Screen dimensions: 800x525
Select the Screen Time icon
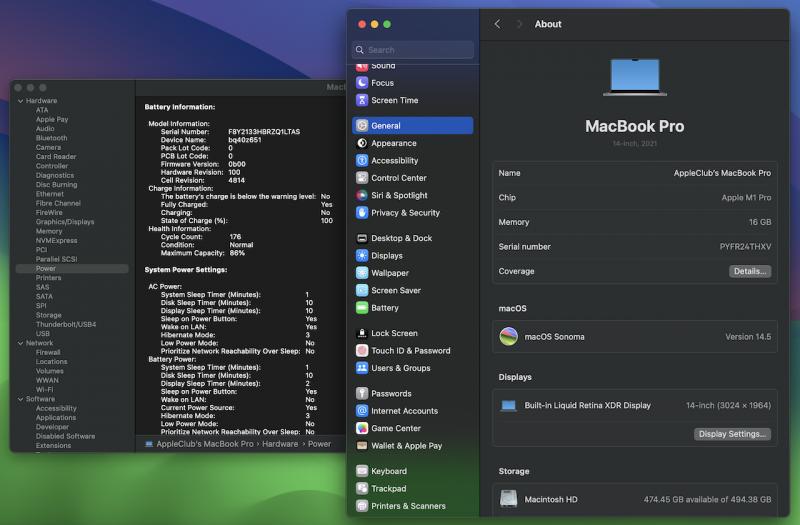coord(362,100)
